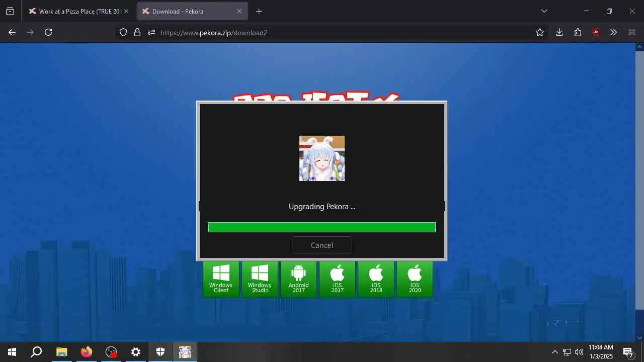Open File Explorer from taskbar

(x=61, y=352)
